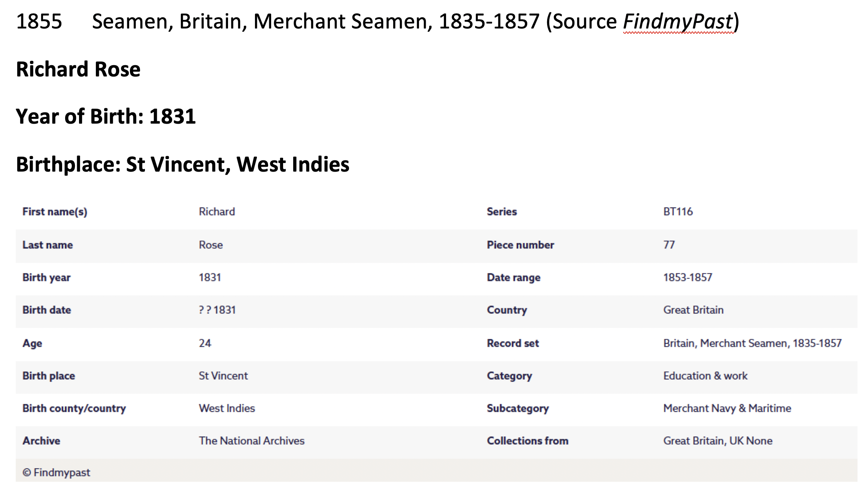
Task: Click the Birthplace: St Vincent, West Indies heading
Action: click(x=182, y=164)
